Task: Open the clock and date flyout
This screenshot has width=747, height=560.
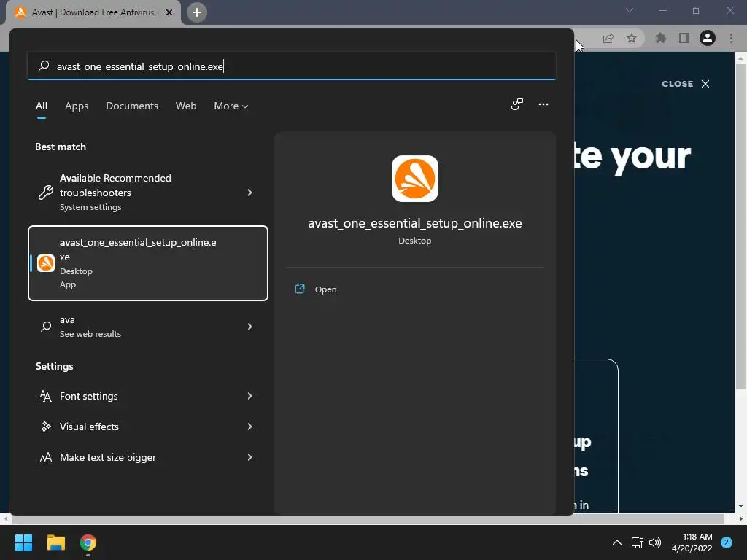Action: pyautogui.click(x=692, y=542)
